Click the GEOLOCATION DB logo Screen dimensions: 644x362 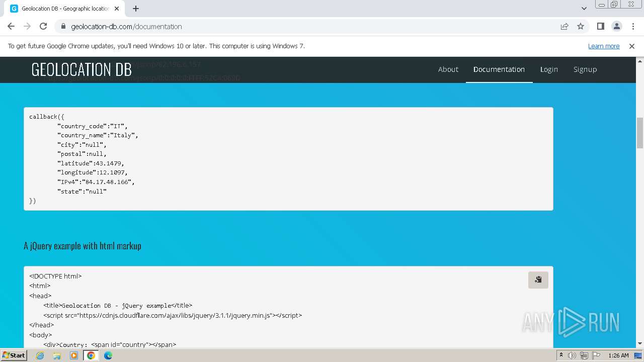point(82,69)
